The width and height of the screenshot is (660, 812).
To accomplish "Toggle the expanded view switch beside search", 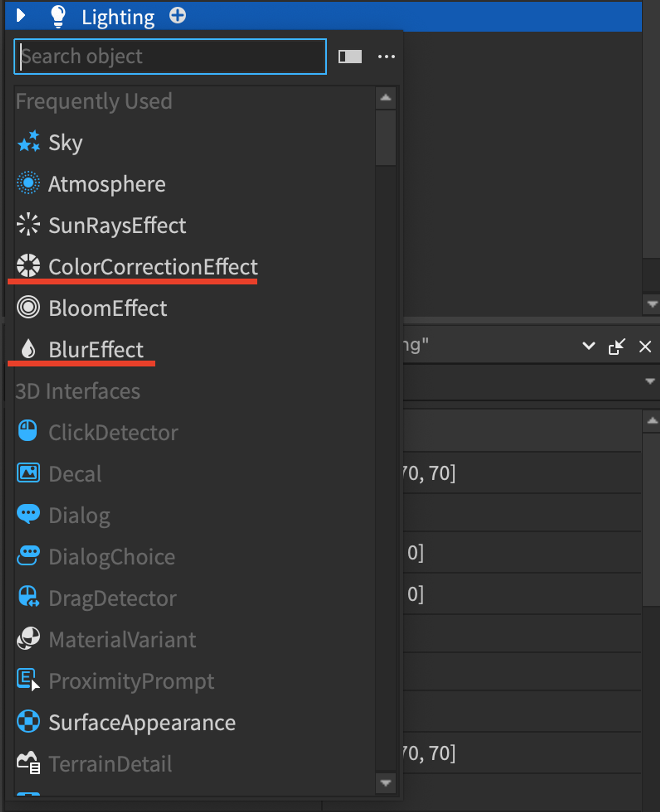I will (350, 56).
